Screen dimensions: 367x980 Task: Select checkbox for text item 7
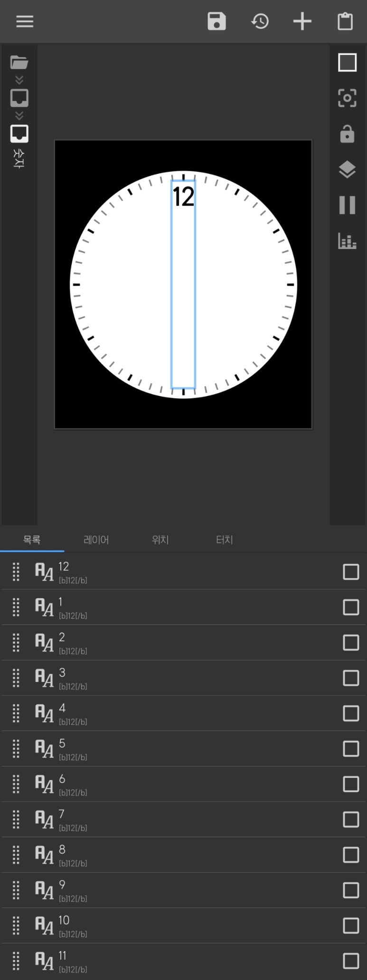pyautogui.click(x=351, y=819)
